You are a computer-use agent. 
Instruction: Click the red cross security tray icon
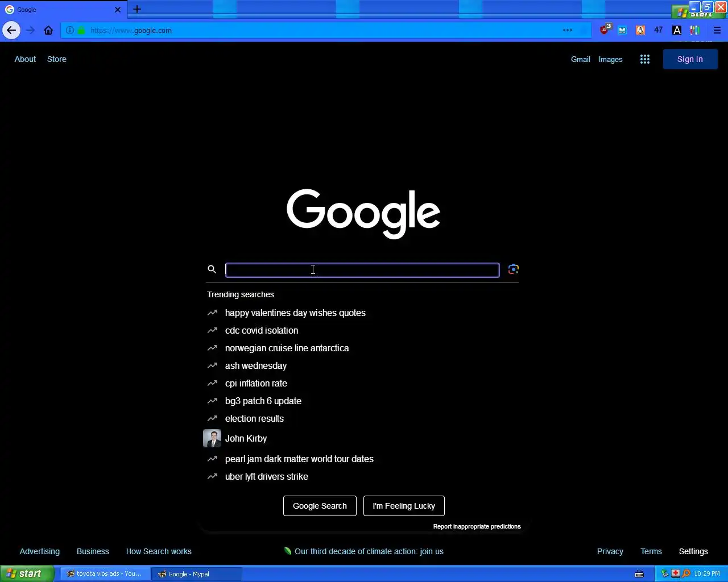point(675,573)
